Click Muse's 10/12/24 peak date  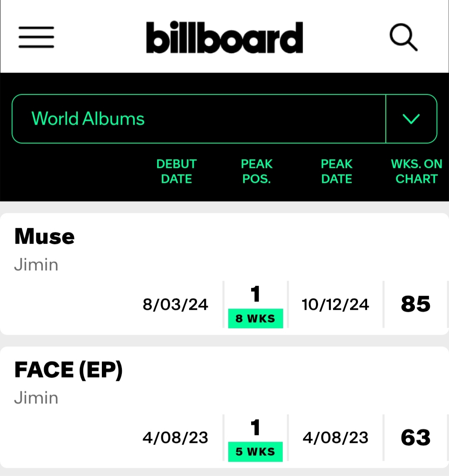[336, 305]
